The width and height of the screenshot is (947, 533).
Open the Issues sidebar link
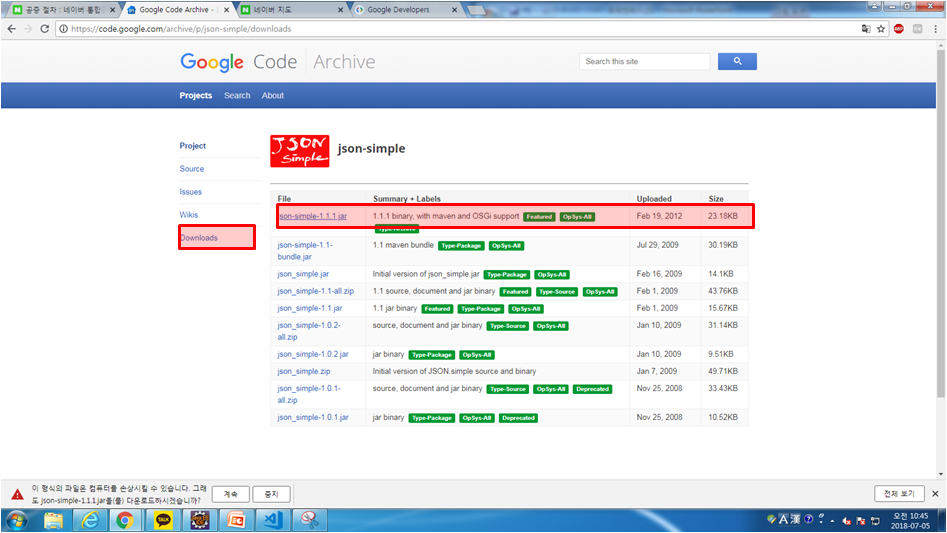(190, 191)
